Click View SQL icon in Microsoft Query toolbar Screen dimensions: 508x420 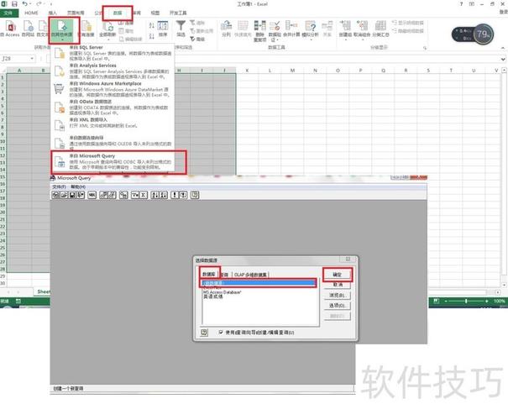[x=92, y=195]
